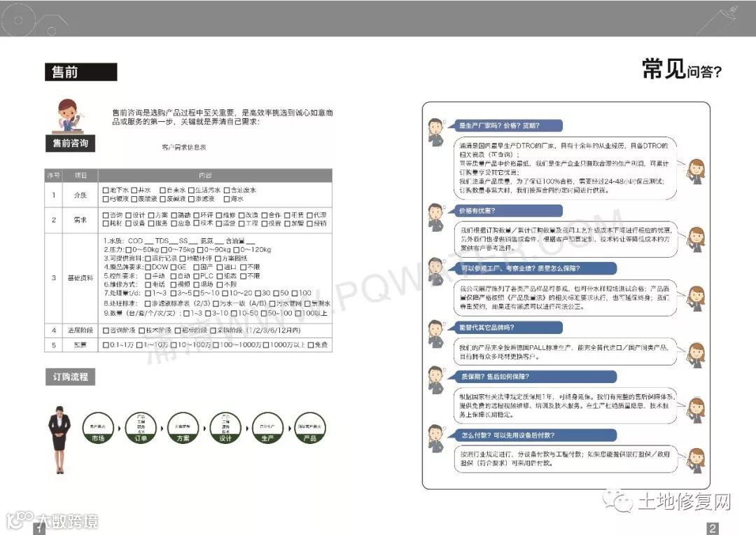Check the 运行记录 checkbox
756x535 pixels.
tap(148, 258)
